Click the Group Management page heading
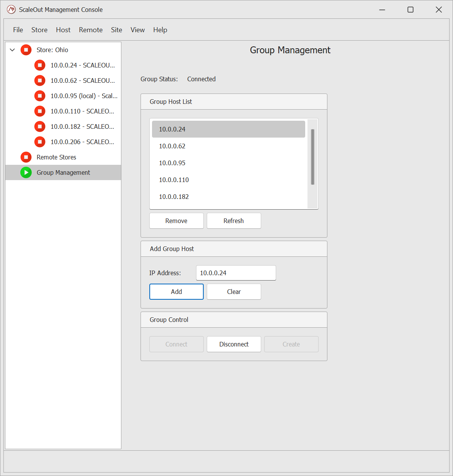This screenshot has width=453, height=476. (x=290, y=50)
